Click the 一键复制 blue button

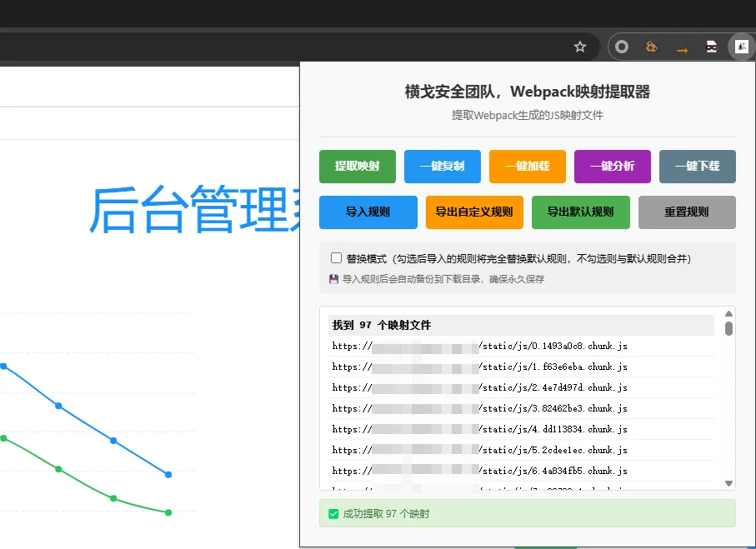[442, 167]
